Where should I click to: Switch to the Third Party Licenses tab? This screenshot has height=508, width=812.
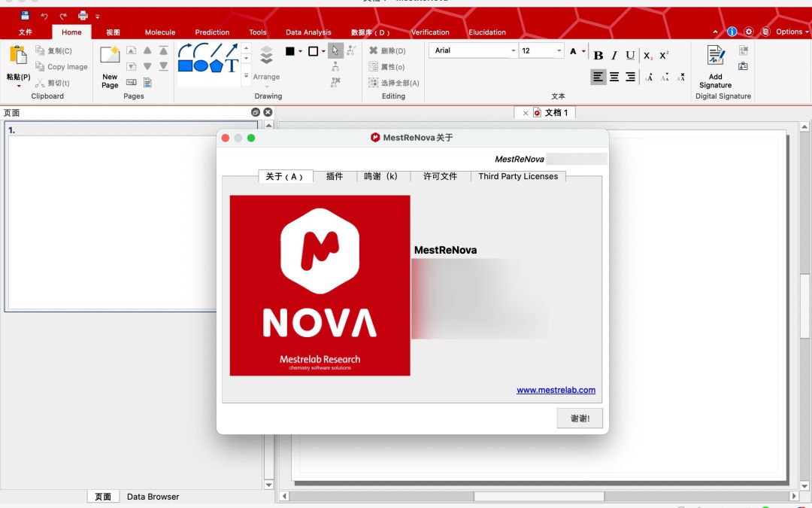(517, 176)
